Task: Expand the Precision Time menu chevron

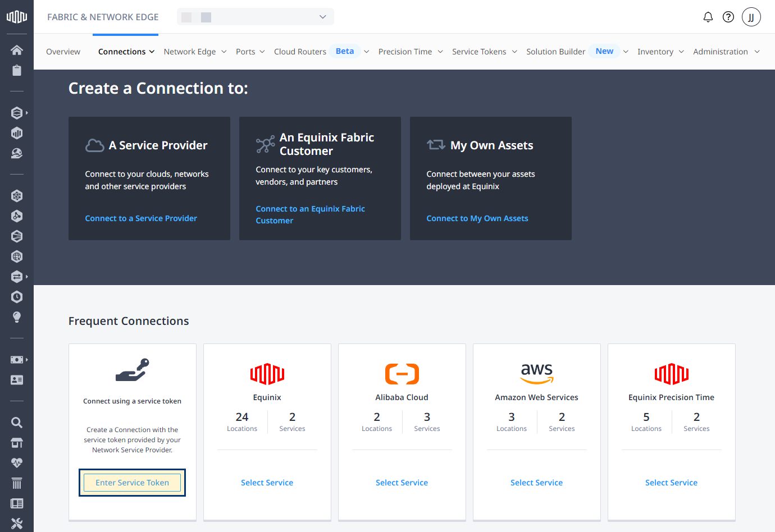Action: 440,52
